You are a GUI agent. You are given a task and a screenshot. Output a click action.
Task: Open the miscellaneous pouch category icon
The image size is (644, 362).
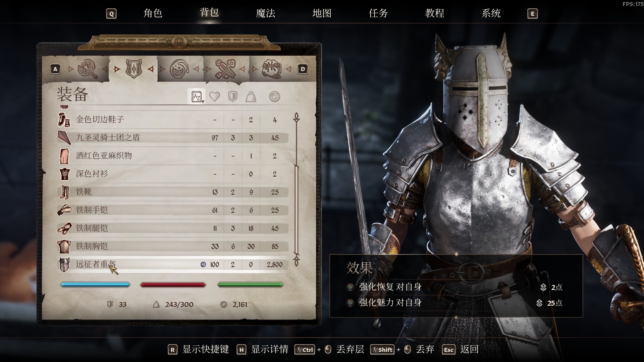271,69
